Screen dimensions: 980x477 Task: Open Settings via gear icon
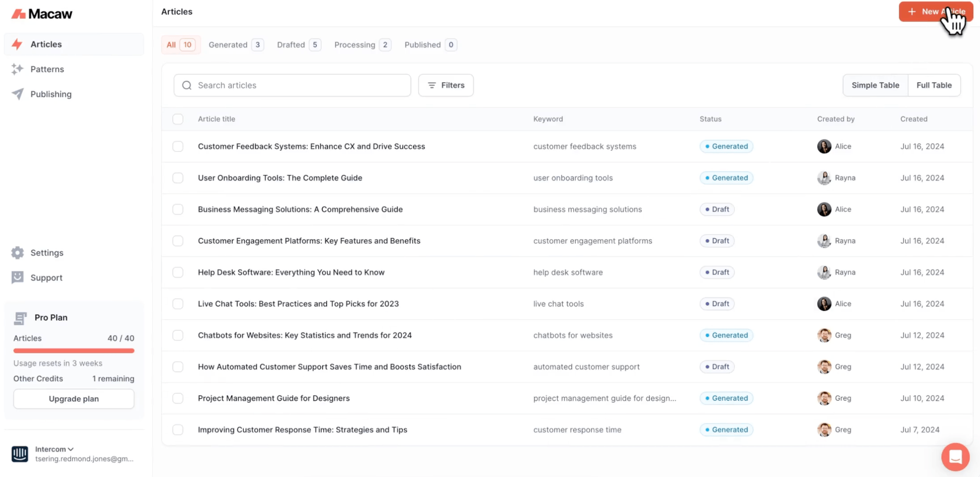[17, 253]
